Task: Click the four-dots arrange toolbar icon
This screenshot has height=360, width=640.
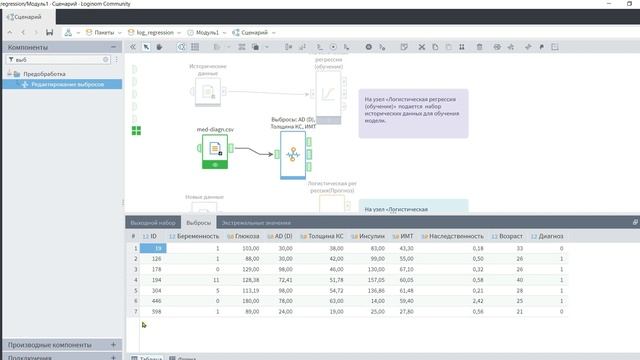Action: pos(462,47)
